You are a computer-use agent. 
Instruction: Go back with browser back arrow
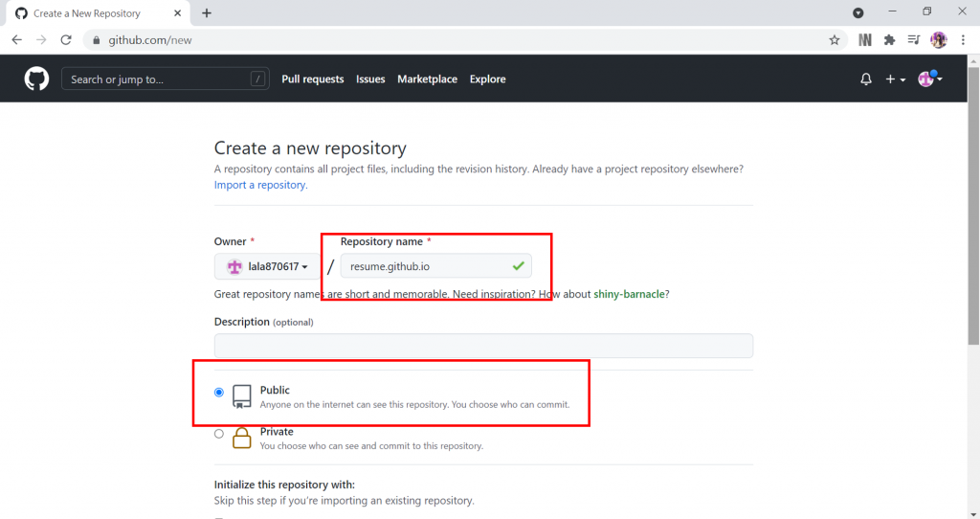point(17,40)
